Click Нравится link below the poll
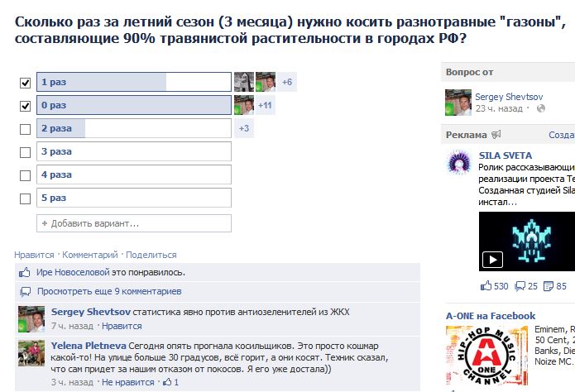The width and height of the screenshot is (575, 392). pos(34,255)
